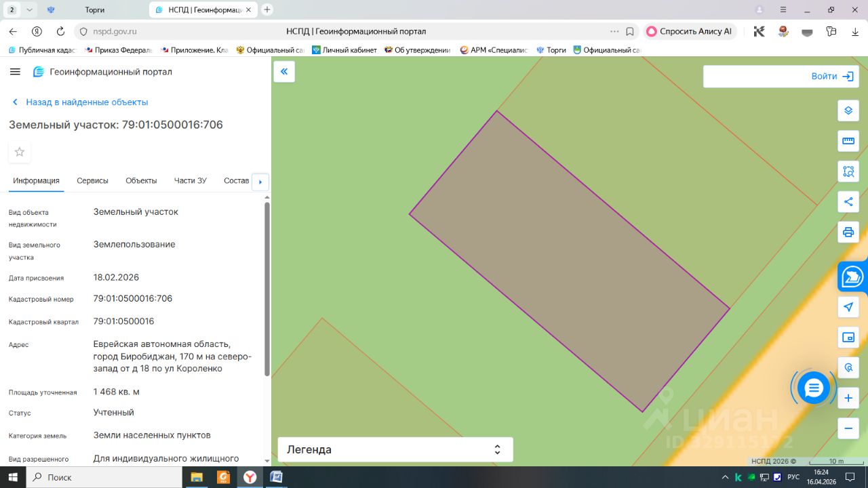Open the Торги bookmark
868x488 pixels.
(551, 50)
